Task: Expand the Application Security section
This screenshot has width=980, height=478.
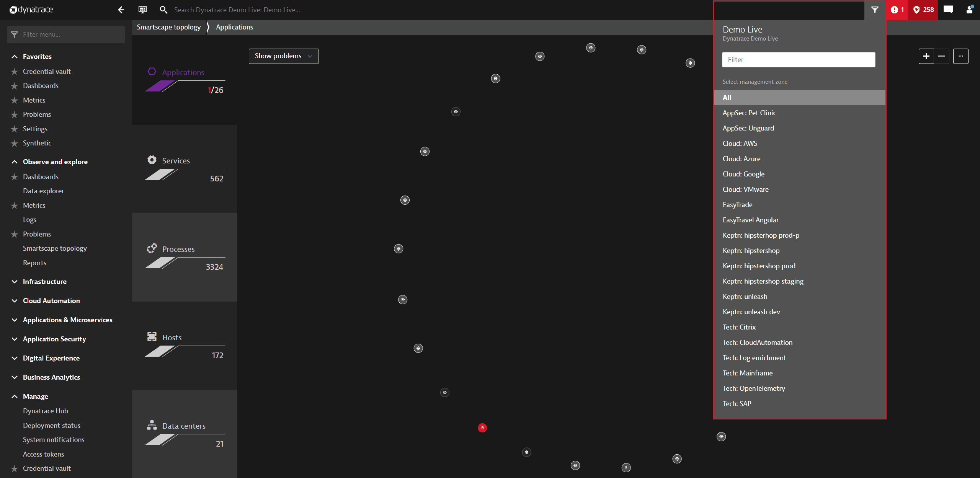Action: pyautogui.click(x=15, y=339)
